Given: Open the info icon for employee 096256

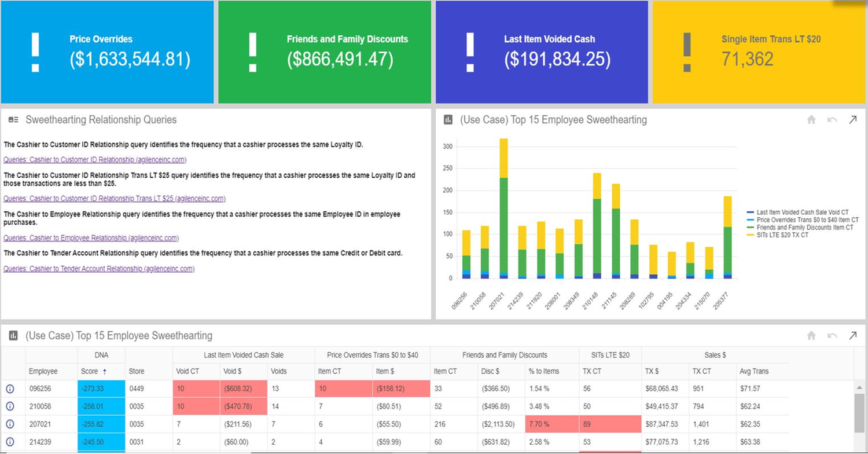Looking at the screenshot, I should [10, 389].
